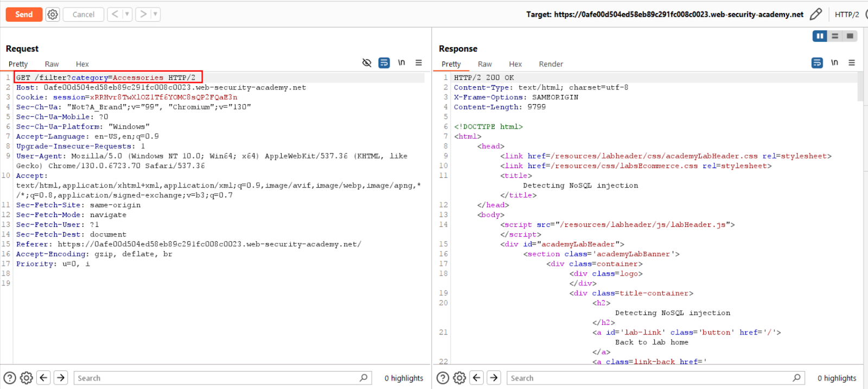Go to next search match in Response
This screenshot has width=868, height=389.
494,378
